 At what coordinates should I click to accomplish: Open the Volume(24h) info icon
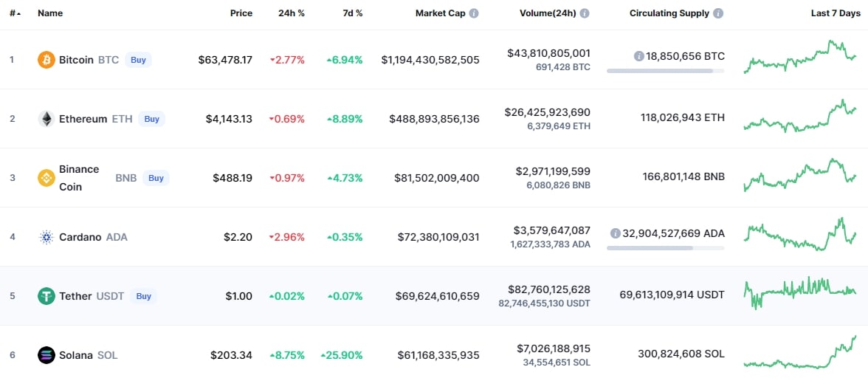click(585, 13)
